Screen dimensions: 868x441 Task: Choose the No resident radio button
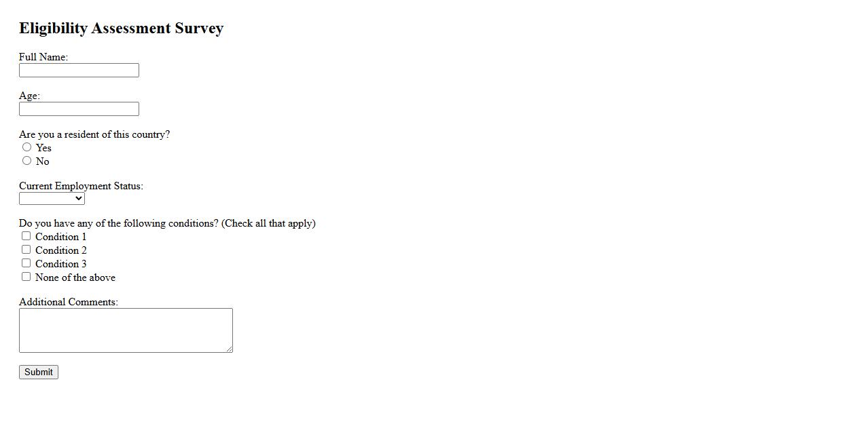(x=27, y=161)
